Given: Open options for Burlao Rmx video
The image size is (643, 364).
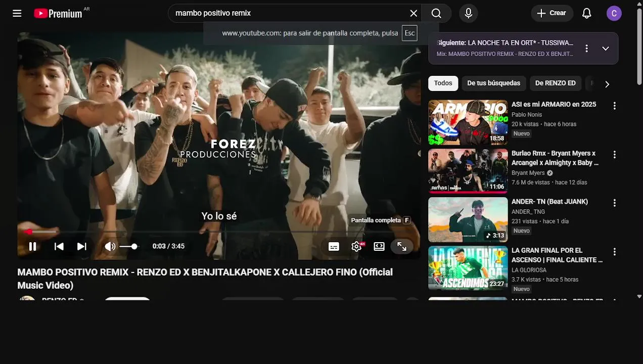Looking at the screenshot, I should [x=615, y=154].
